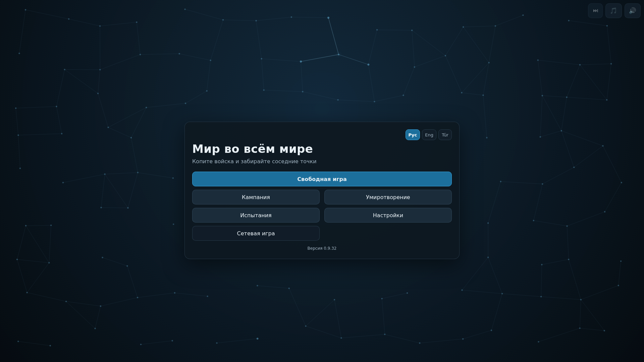644x362 pixels.
Task: Click the word мире ending the title
Action: [x=296, y=149]
